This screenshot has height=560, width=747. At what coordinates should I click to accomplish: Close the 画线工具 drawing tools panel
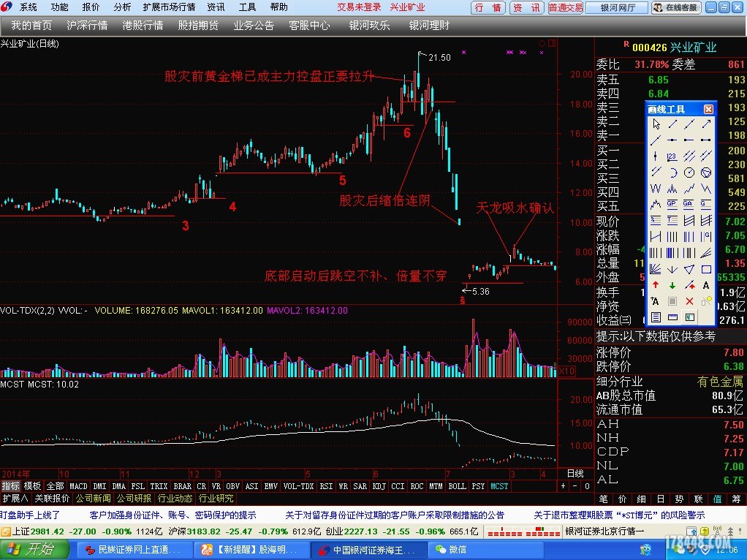[x=708, y=109]
